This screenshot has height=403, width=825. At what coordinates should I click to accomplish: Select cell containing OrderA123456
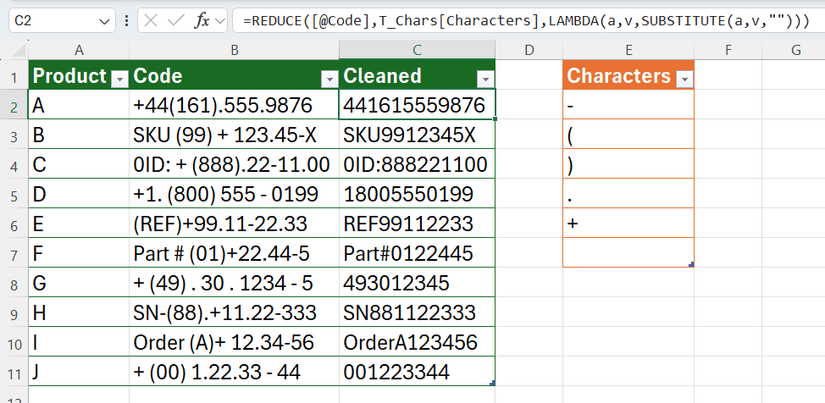(417, 342)
